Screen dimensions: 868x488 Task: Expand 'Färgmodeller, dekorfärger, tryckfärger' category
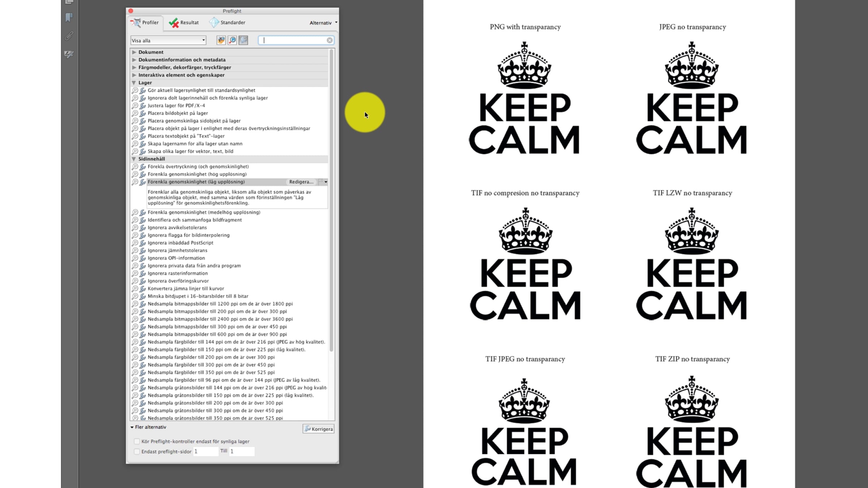tap(134, 67)
